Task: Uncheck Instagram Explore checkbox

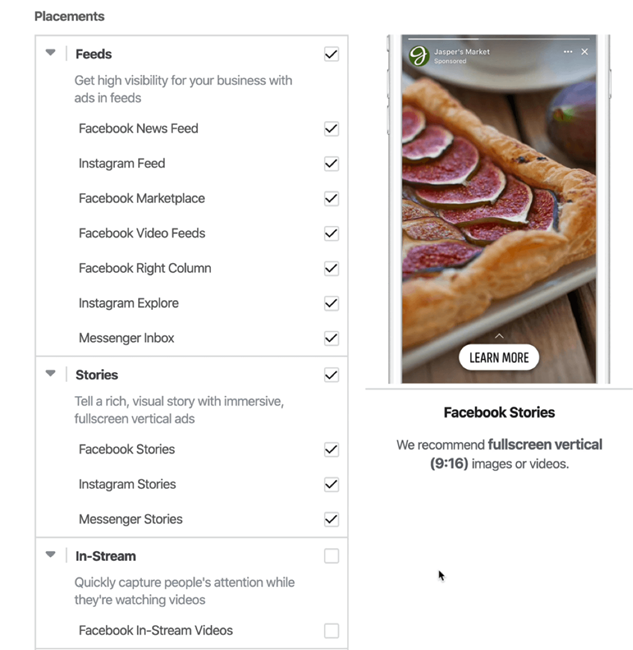Action: pos(331,303)
